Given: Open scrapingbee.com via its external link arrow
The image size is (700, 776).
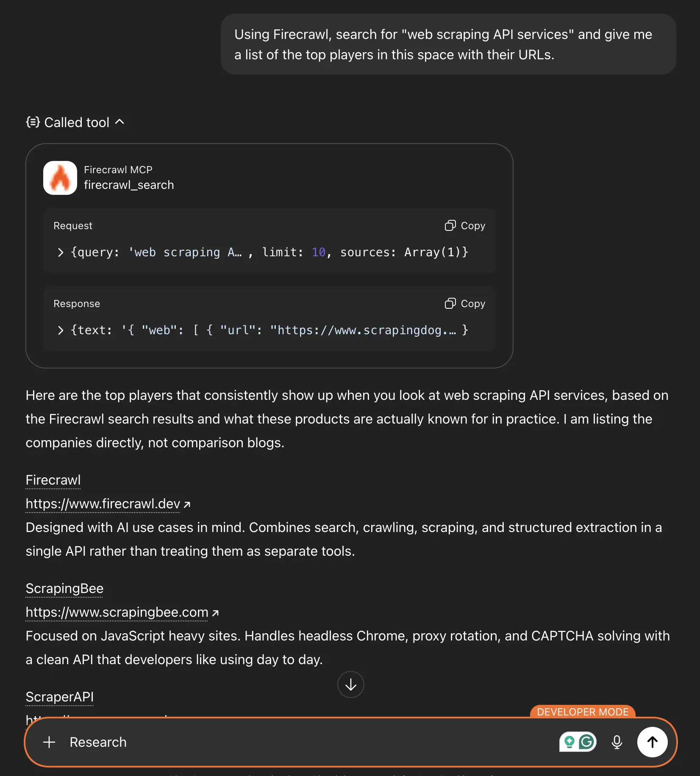Looking at the screenshot, I should [x=215, y=612].
